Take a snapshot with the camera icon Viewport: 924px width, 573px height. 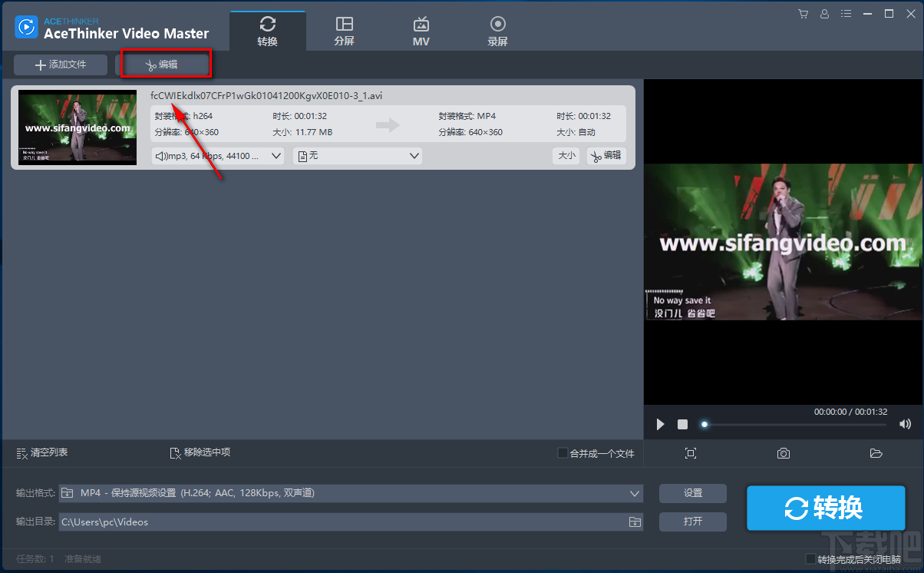tap(783, 453)
